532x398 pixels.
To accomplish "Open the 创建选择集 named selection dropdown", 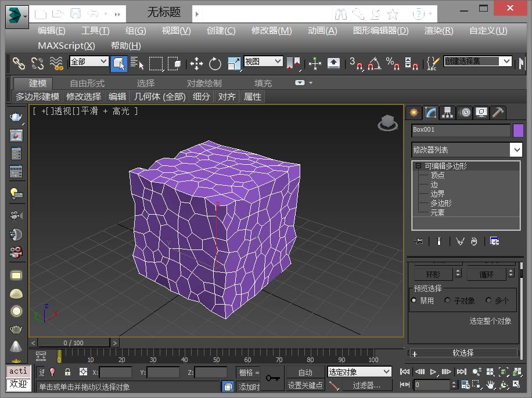I will [478, 61].
